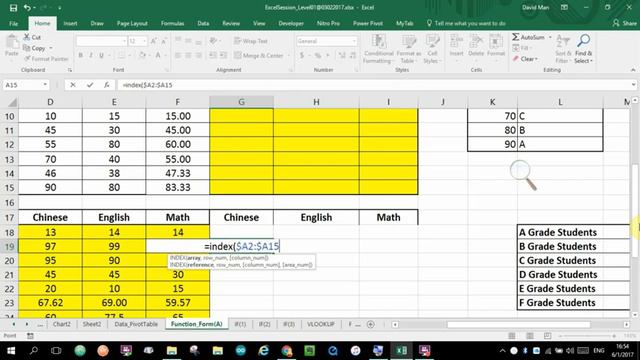Viewport: 640px width, 360px height.
Task: Click the Undo arrow icon
Action: coord(27,8)
